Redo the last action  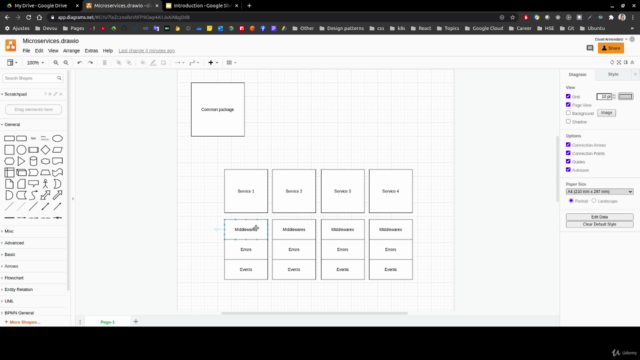tap(90, 62)
